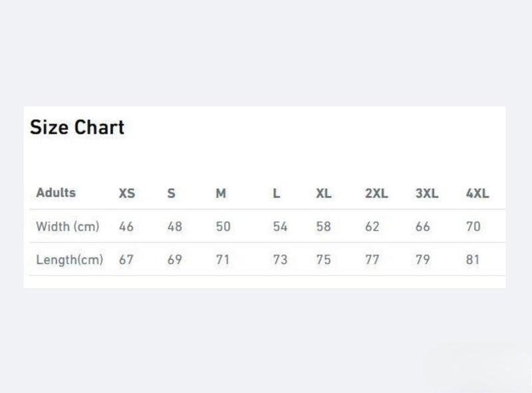The width and height of the screenshot is (532, 393).
Task: Click the width value 50 for M
Action: (223, 227)
